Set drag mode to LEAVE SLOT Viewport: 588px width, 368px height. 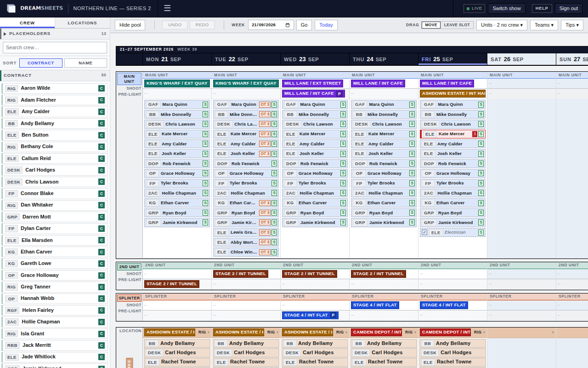click(457, 25)
